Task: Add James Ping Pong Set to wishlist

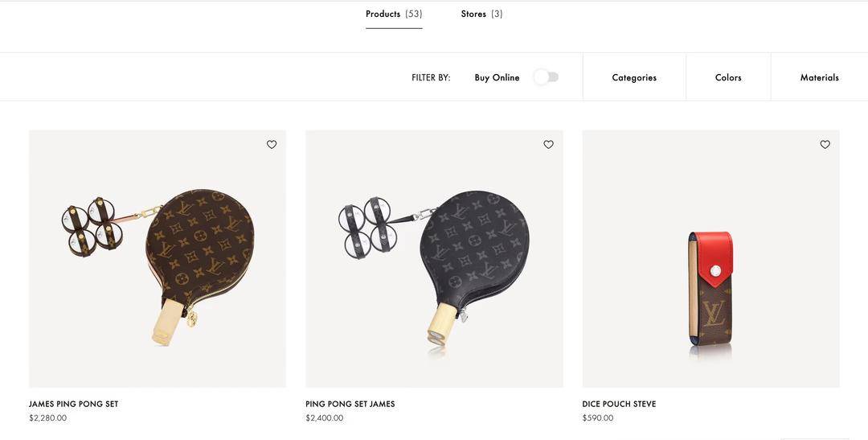Action: point(272,145)
